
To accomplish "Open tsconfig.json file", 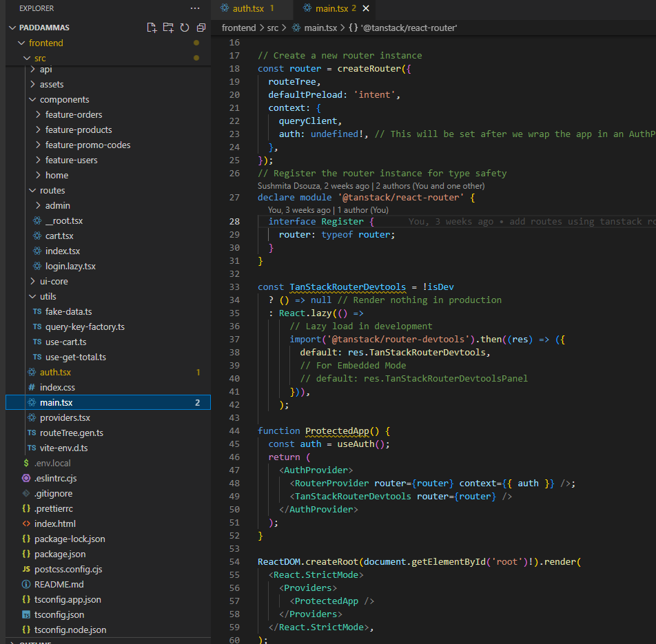I will (59, 614).
